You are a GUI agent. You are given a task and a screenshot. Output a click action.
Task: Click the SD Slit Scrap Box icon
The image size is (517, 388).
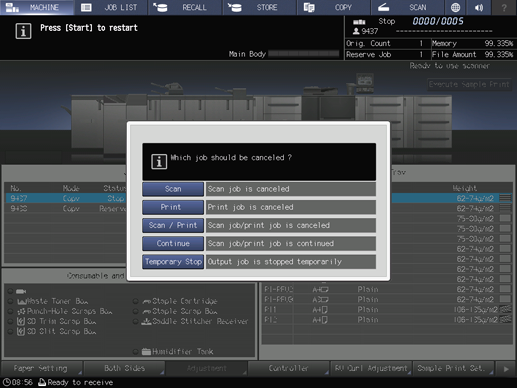(x=21, y=332)
